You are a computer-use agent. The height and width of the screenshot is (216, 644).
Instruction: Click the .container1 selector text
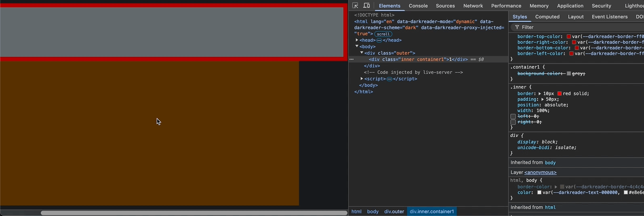tap(525, 67)
